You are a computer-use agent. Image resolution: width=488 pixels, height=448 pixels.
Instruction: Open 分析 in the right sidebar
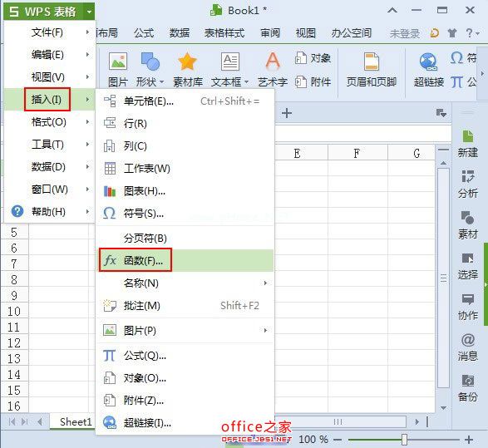467,185
